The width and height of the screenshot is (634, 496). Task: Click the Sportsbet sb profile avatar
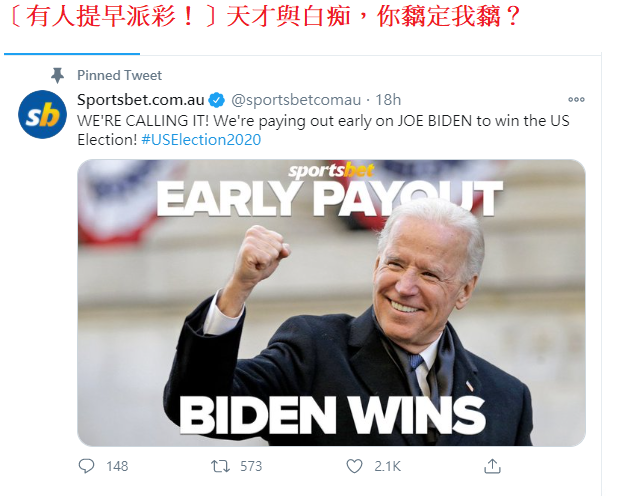click(x=42, y=114)
